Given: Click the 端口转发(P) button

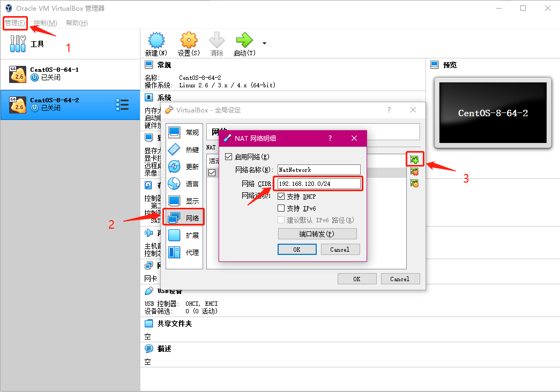Looking at the screenshot, I should (317, 234).
